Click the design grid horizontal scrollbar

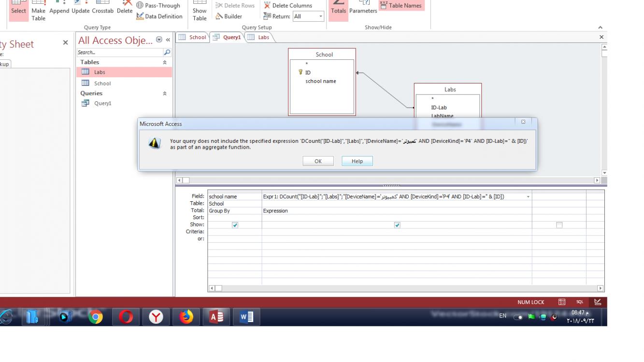click(x=406, y=288)
